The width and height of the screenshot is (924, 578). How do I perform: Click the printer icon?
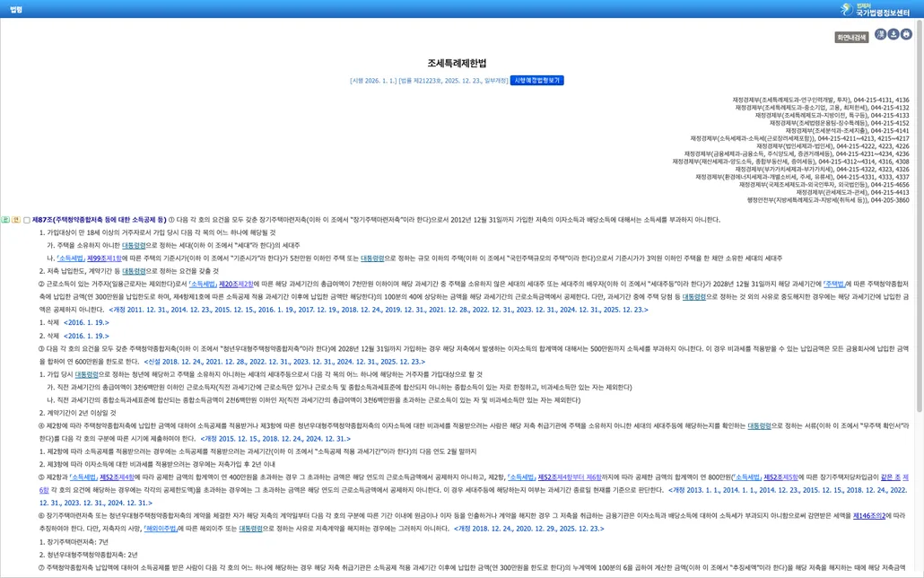pyautogui.click(x=906, y=35)
